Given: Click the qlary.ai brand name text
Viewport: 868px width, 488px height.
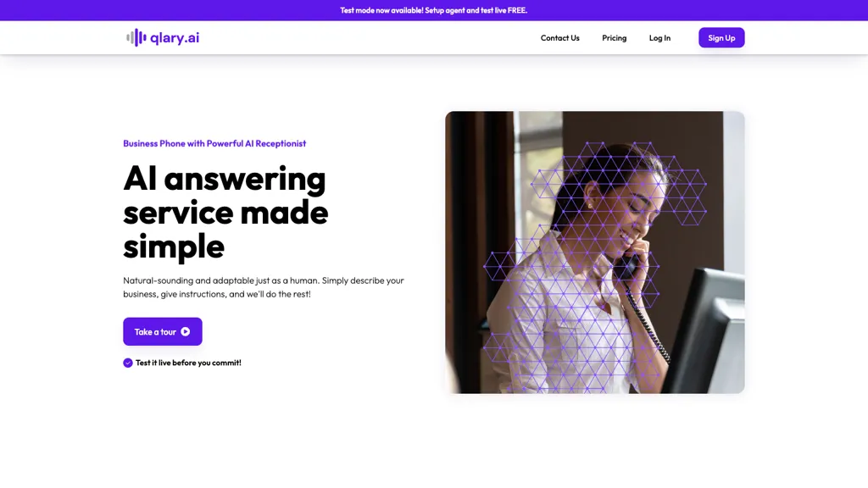Looking at the screenshot, I should pos(175,37).
